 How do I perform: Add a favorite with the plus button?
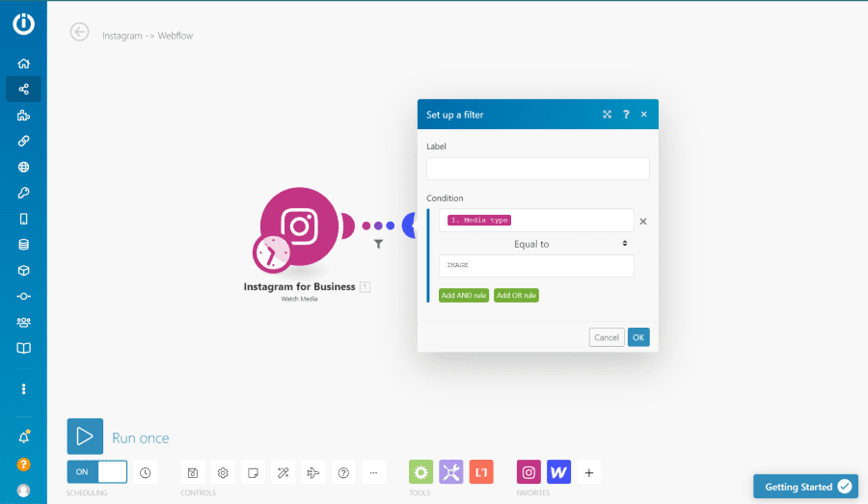pyautogui.click(x=589, y=472)
